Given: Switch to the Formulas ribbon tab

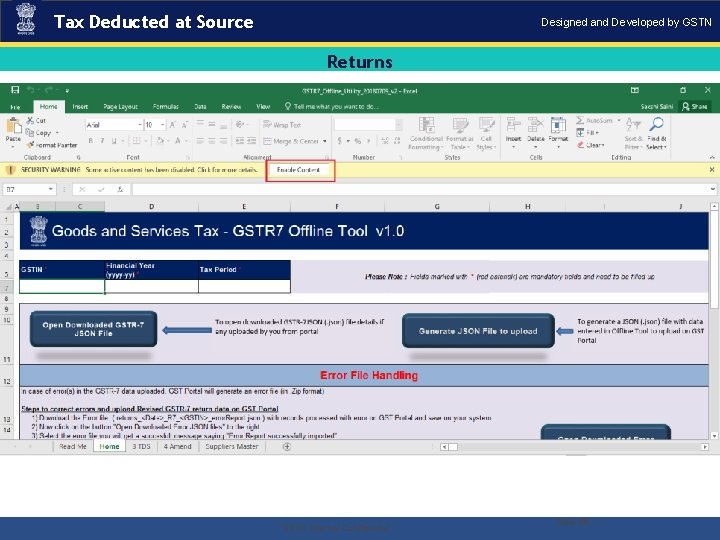Looking at the screenshot, I should pos(166,107).
